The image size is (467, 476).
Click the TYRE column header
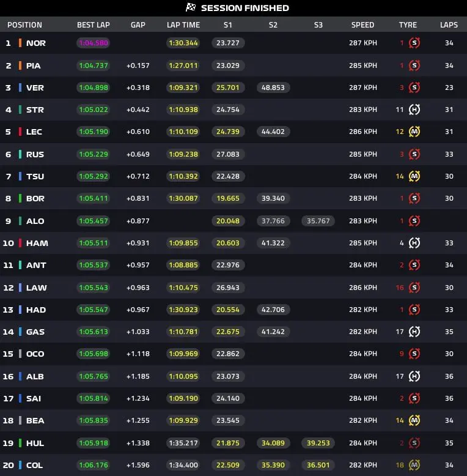408,25
